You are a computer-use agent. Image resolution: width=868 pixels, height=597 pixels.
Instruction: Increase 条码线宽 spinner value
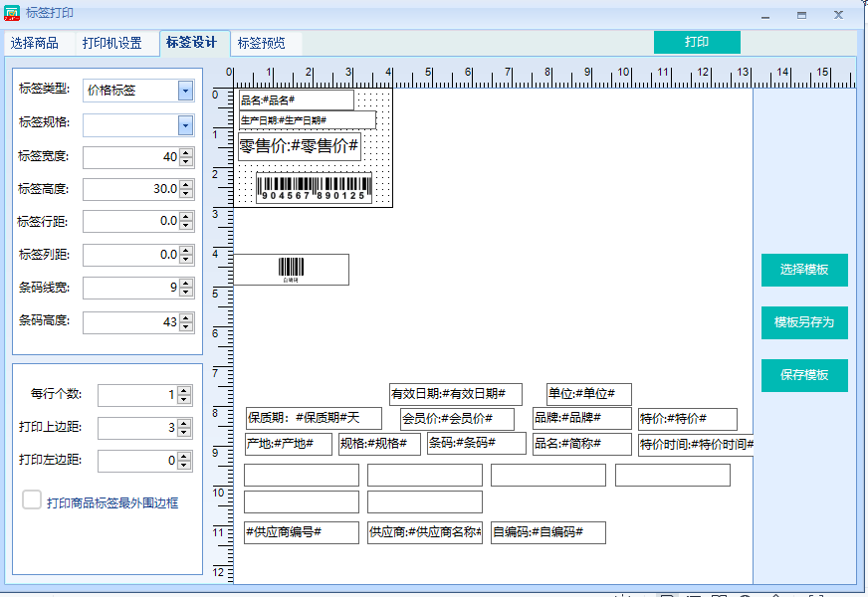tap(186, 284)
